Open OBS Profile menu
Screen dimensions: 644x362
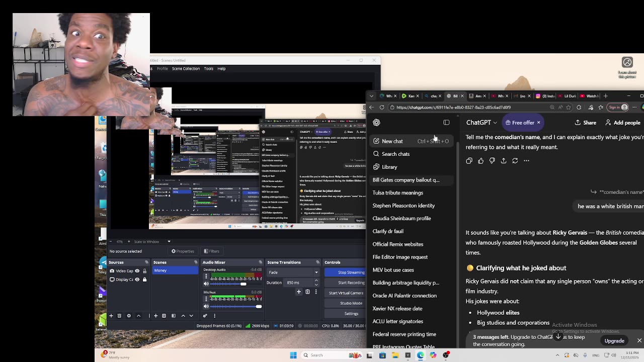(x=162, y=68)
